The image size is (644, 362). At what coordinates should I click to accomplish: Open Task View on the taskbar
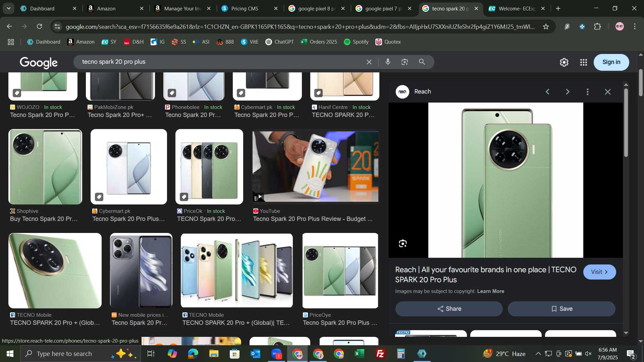coord(151,354)
